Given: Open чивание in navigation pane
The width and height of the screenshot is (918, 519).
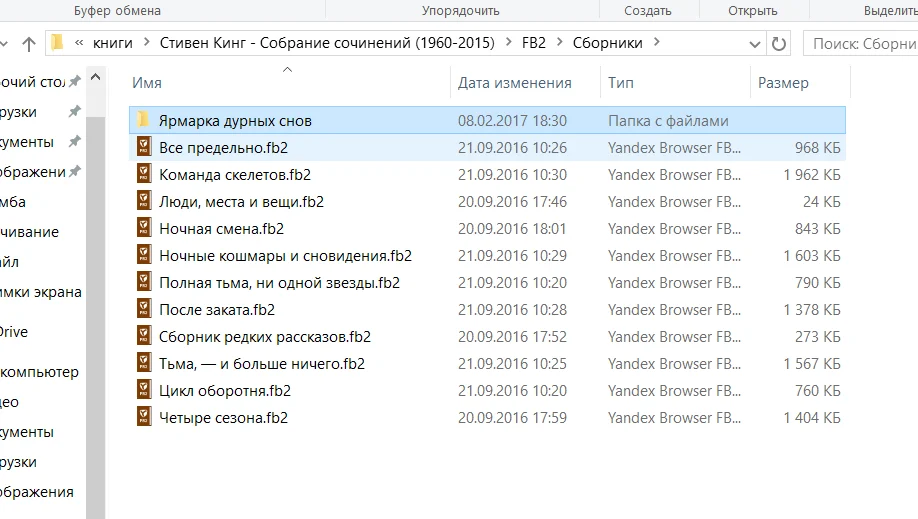Looking at the screenshot, I should (29, 232).
